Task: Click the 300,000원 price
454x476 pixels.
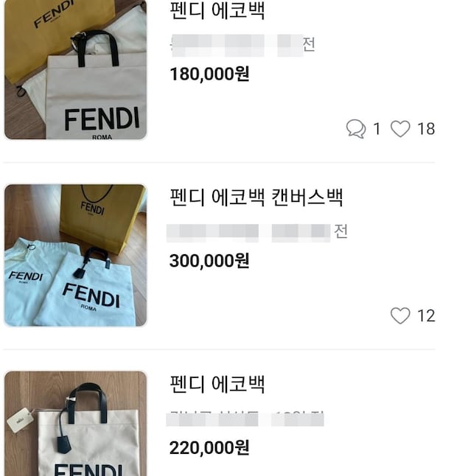Action: click(209, 260)
